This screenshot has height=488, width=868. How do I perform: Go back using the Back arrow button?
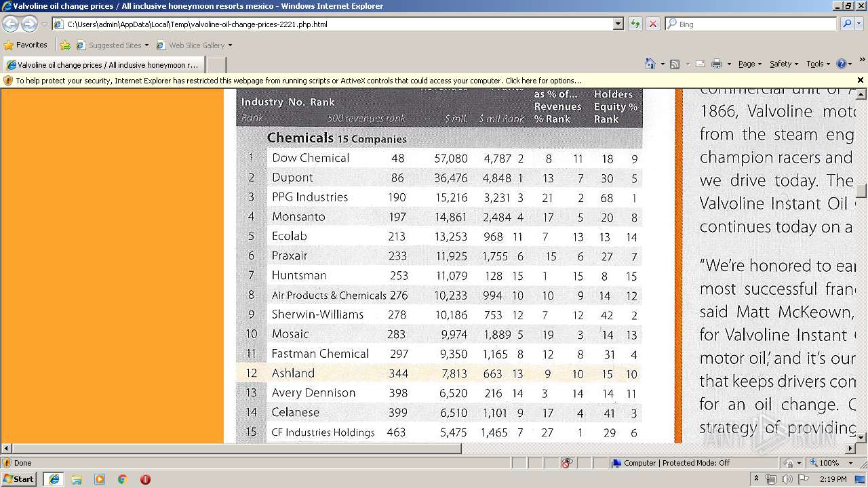(x=11, y=24)
